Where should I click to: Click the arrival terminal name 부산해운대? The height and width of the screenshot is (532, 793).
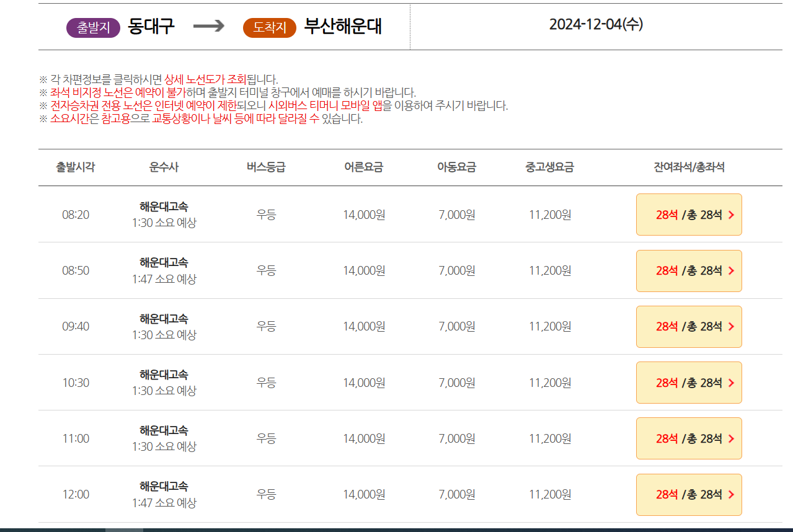pos(343,26)
